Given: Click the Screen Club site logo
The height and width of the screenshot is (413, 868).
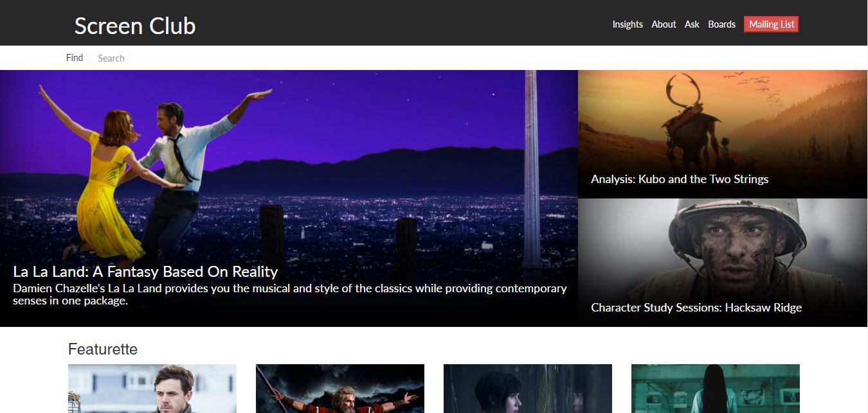Looking at the screenshot, I should (135, 26).
